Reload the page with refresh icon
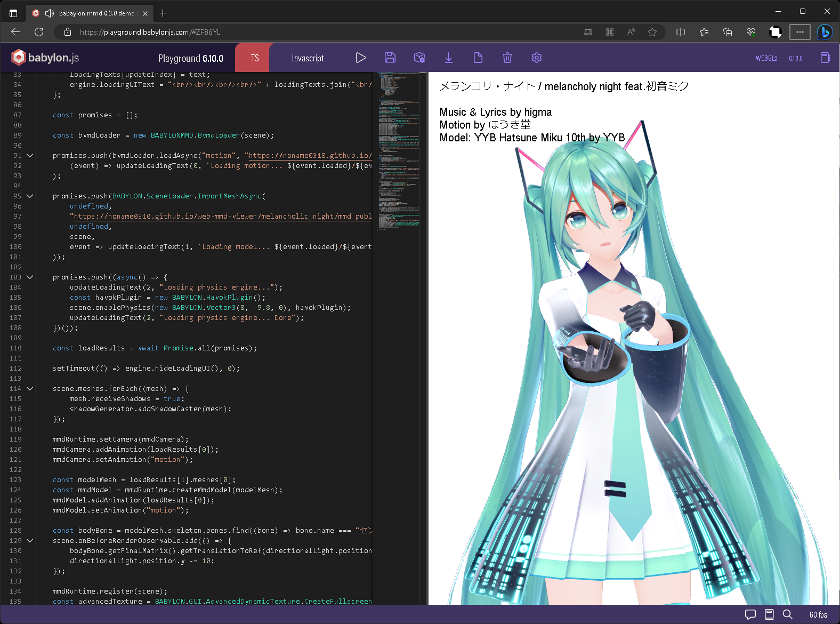 click(39, 32)
